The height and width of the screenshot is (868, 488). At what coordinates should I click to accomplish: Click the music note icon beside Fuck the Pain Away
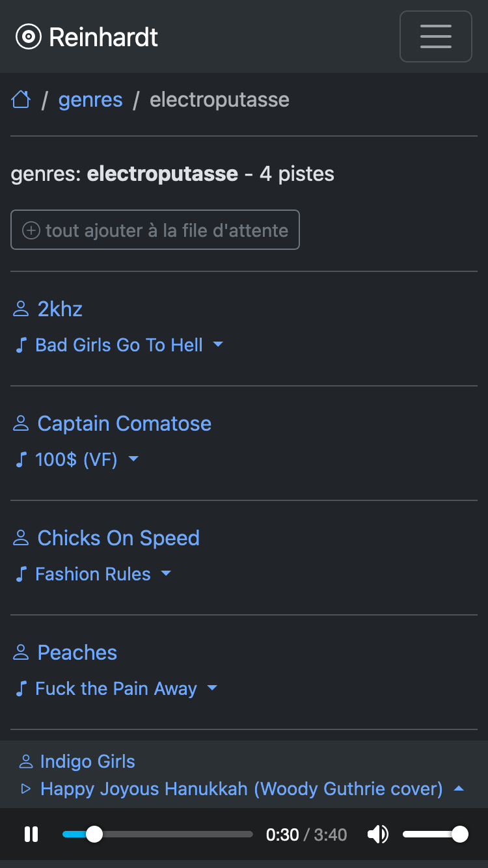[21, 688]
